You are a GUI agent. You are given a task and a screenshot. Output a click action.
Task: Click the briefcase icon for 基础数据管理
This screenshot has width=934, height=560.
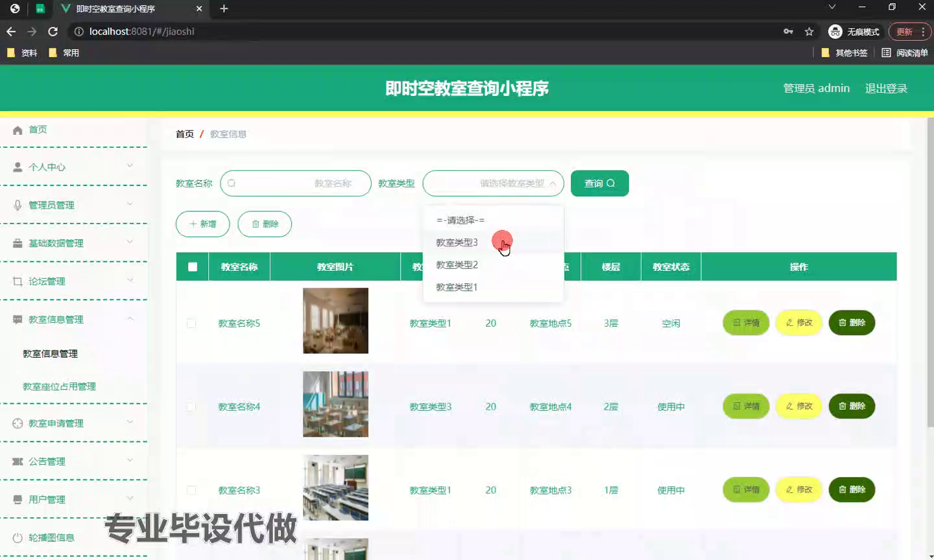[x=18, y=244]
